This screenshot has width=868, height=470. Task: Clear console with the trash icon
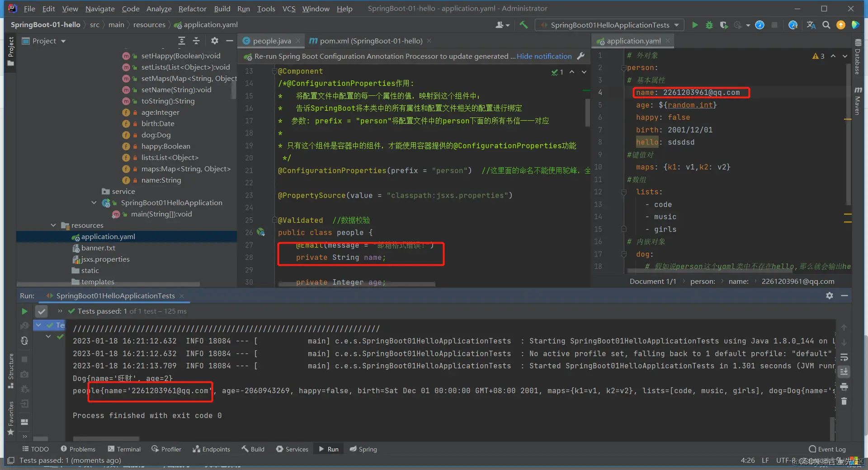(x=844, y=401)
